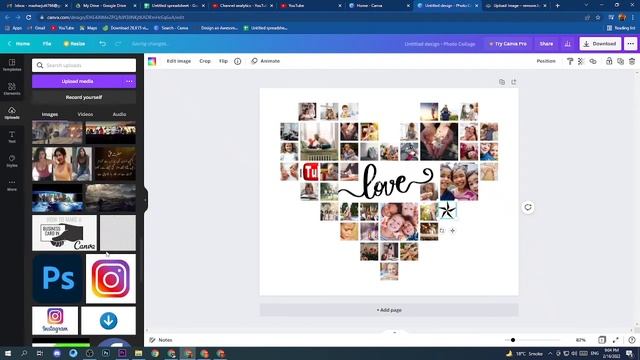Image resolution: width=640 pixels, height=360 pixels.
Task: Enter fullscreen presentation mode icon
Action: click(x=616, y=340)
